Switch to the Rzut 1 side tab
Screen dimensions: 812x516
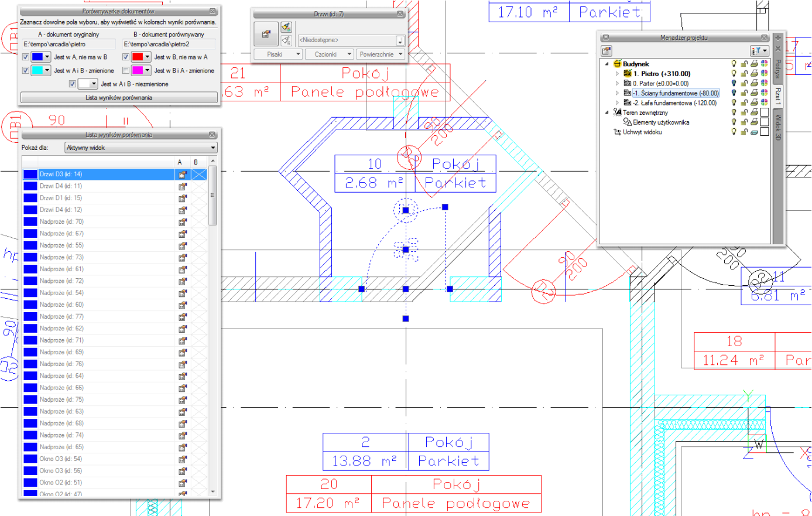[778, 96]
